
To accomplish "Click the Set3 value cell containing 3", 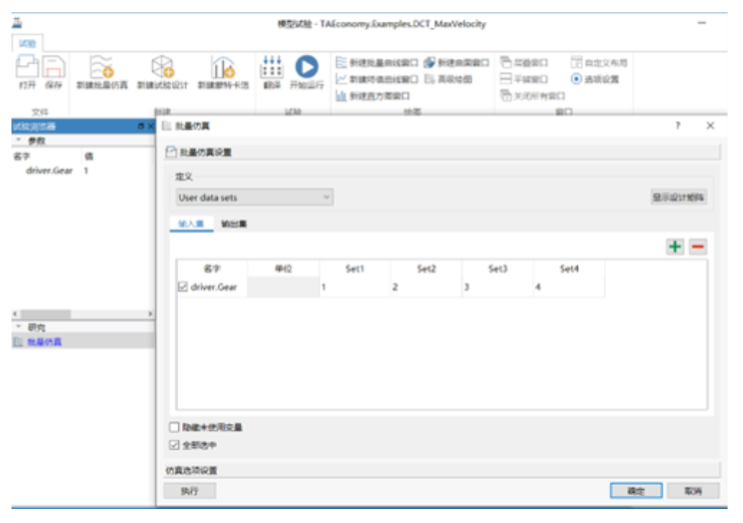I will (x=498, y=287).
